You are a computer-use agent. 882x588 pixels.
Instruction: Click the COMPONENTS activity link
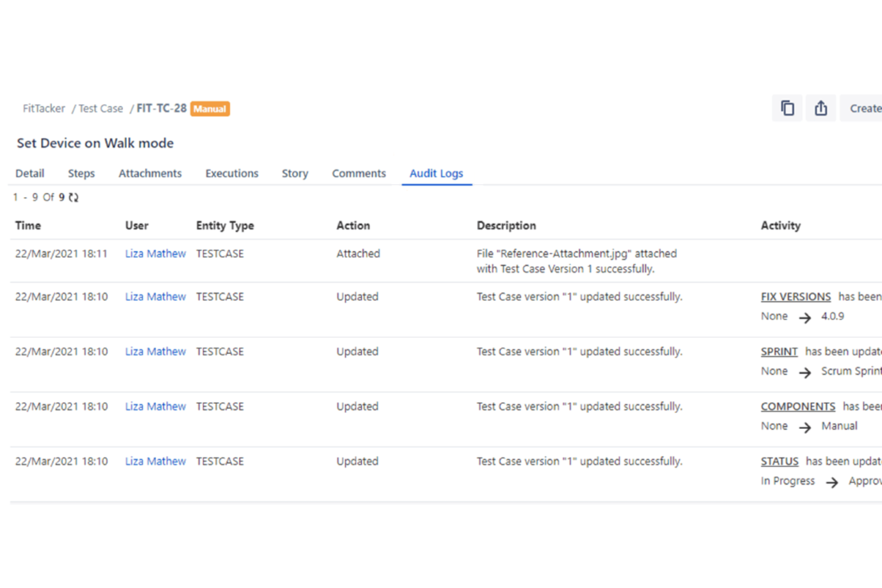(x=798, y=406)
